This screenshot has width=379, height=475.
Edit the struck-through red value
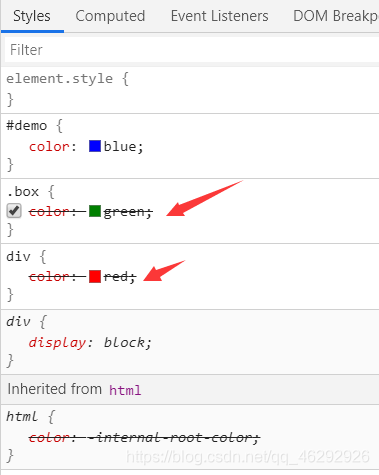click(x=118, y=276)
